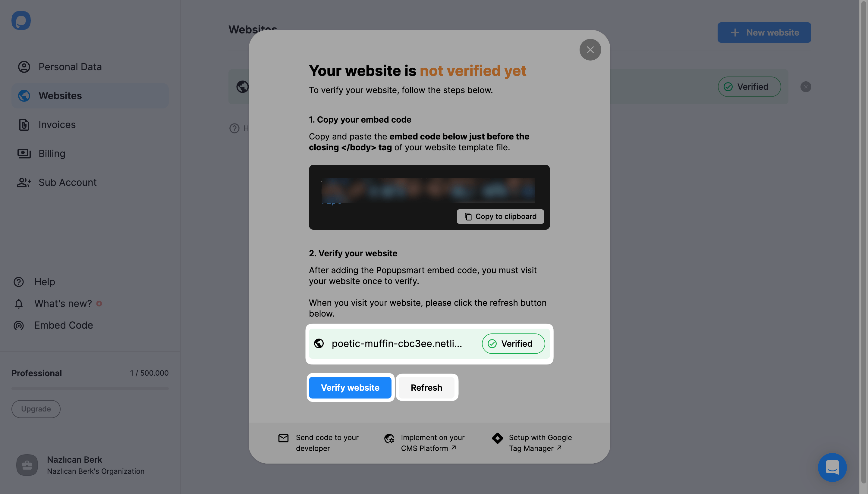Click the globe icon next to website URL
This screenshot has width=868, height=494.
[x=319, y=343]
